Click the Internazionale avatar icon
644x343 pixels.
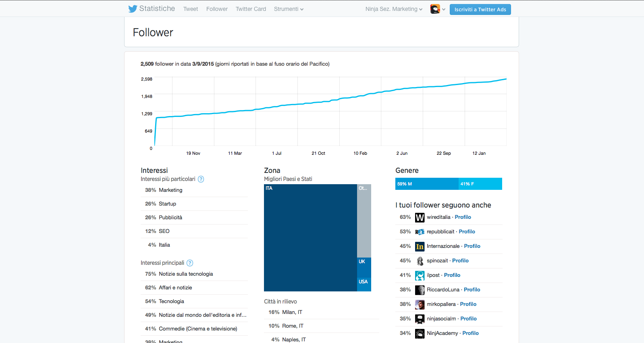point(420,247)
